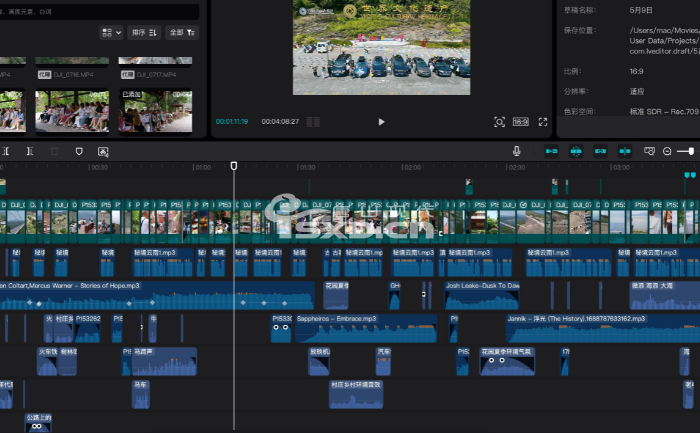Click the preview focus capture icon
This screenshot has height=433, width=700.
(x=500, y=122)
